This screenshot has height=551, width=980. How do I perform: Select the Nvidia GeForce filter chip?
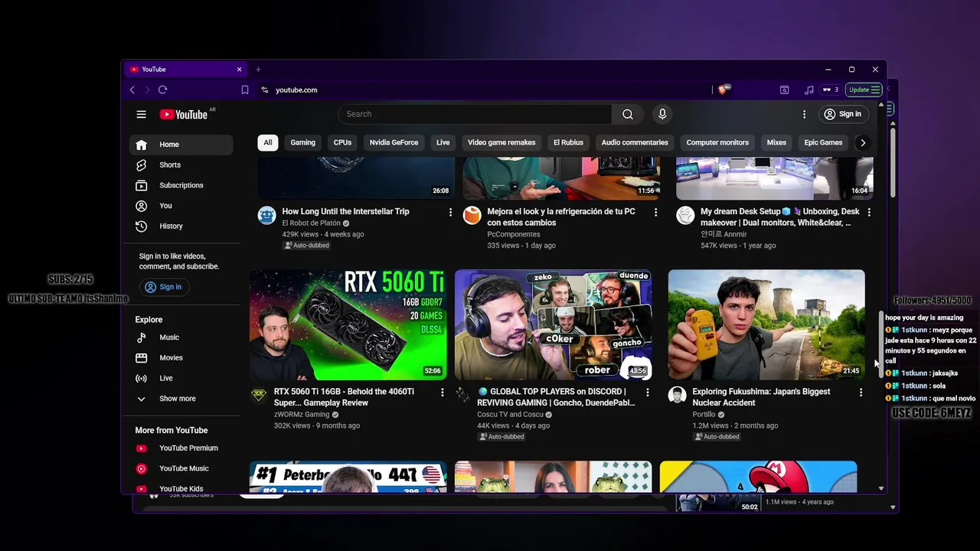pyautogui.click(x=394, y=142)
